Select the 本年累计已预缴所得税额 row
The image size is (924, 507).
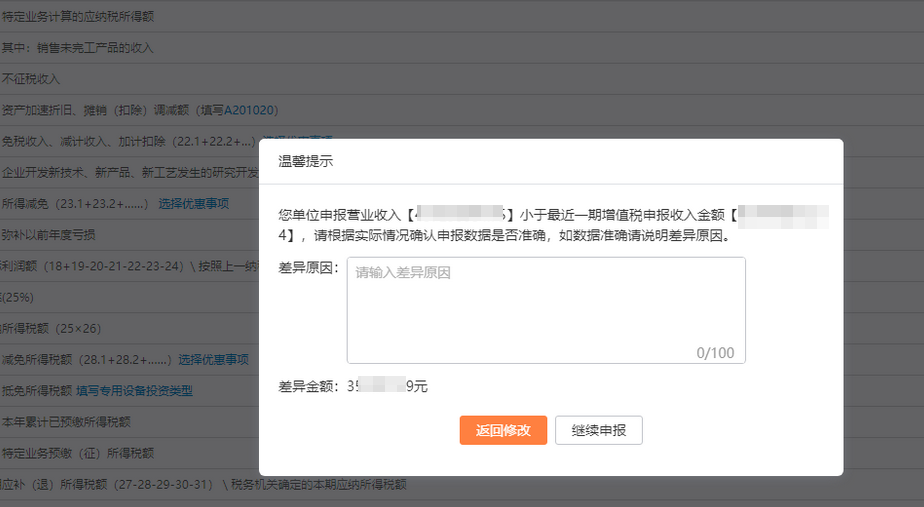click(x=66, y=422)
